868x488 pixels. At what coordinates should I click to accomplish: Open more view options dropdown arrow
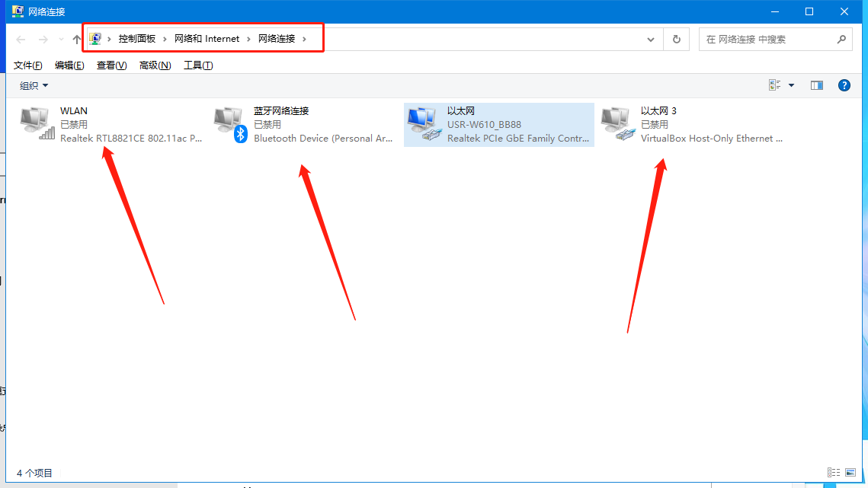coord(791,85)
